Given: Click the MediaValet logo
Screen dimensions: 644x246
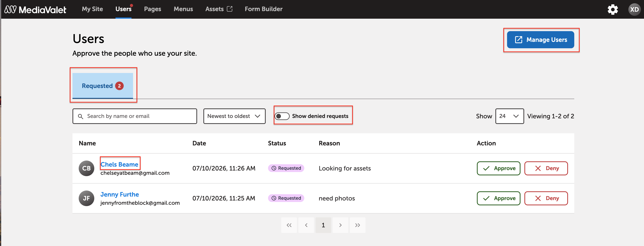Looking at the screenshot, I should pyautogui.click(x=35, y=10).
